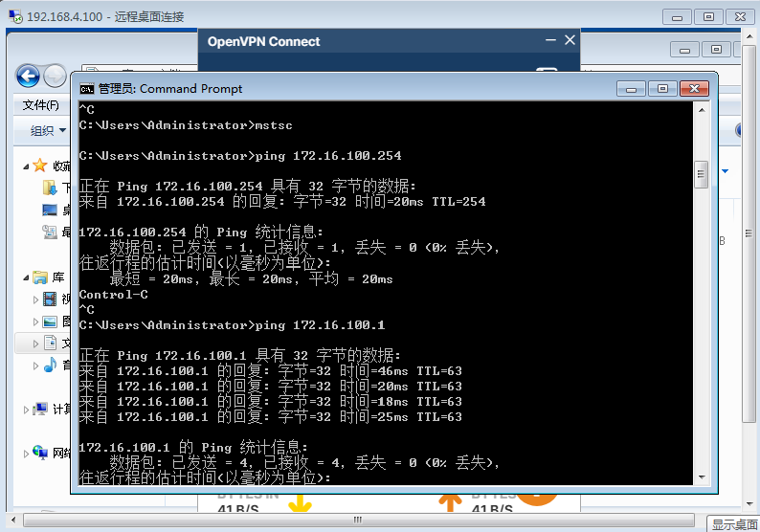760x532 pixels.
Task: Maximize the Command Prompt window
Action: click(x=660, y=88)
